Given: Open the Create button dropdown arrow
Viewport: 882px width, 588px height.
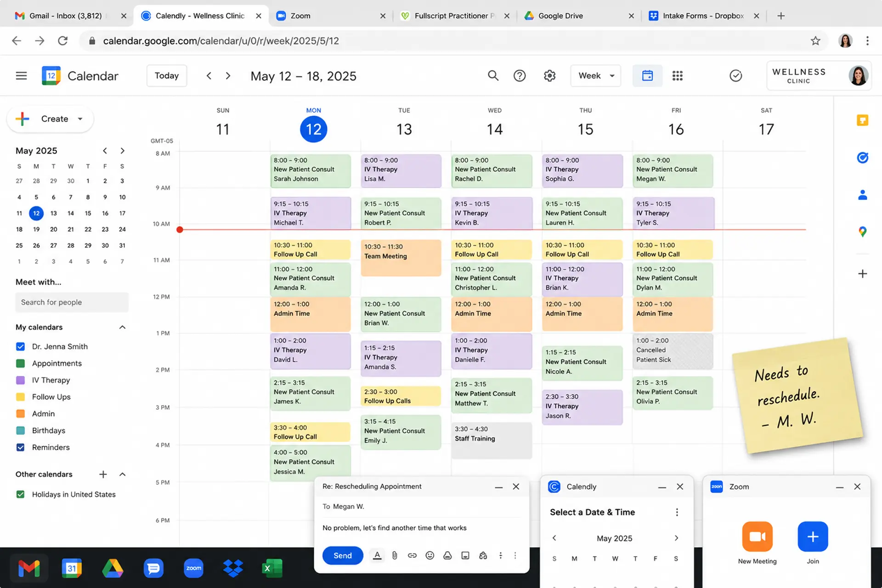Looking at the screenshot, I should click(x=80, y=119).
